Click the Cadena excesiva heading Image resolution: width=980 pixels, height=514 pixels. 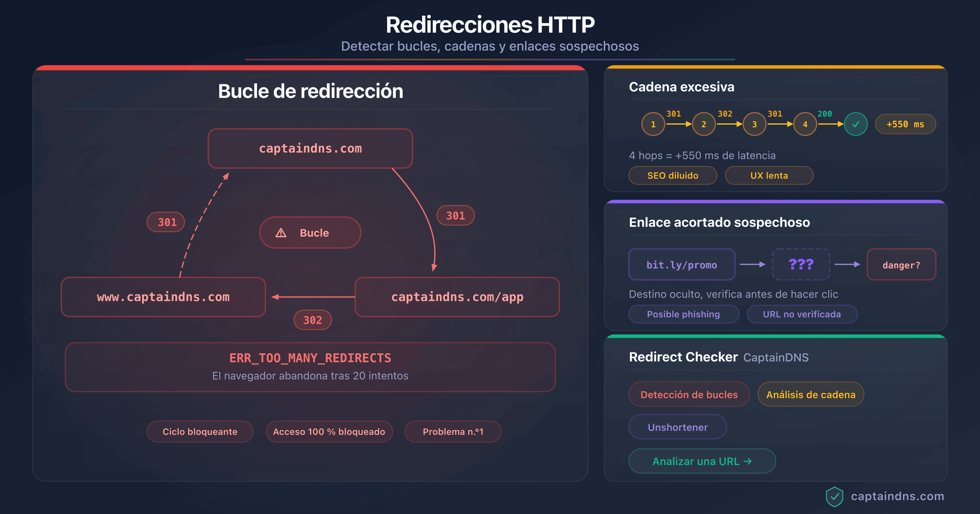[x=681, y=87]
